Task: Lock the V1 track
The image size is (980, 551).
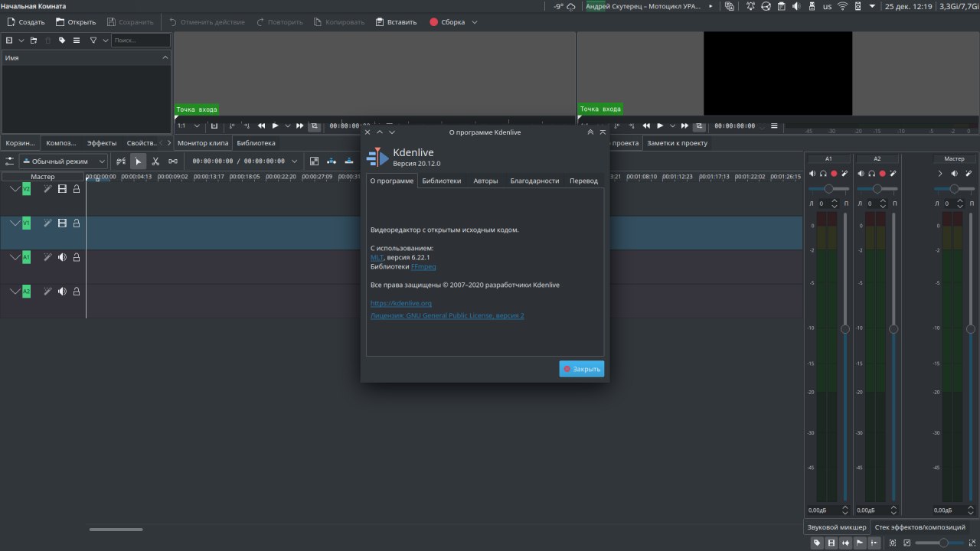Action: 77,223
